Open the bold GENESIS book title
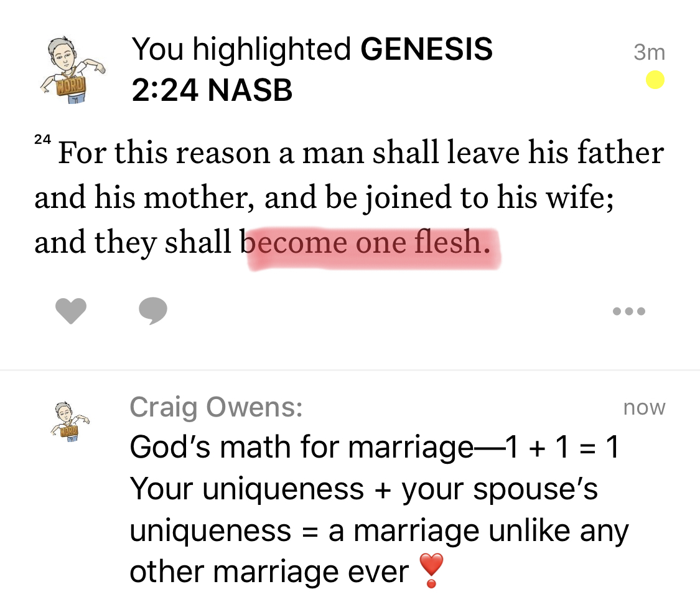 point(426,49)
